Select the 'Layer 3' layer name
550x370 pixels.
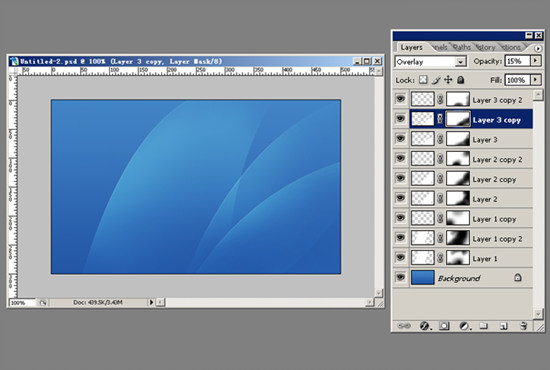(485, 140)
